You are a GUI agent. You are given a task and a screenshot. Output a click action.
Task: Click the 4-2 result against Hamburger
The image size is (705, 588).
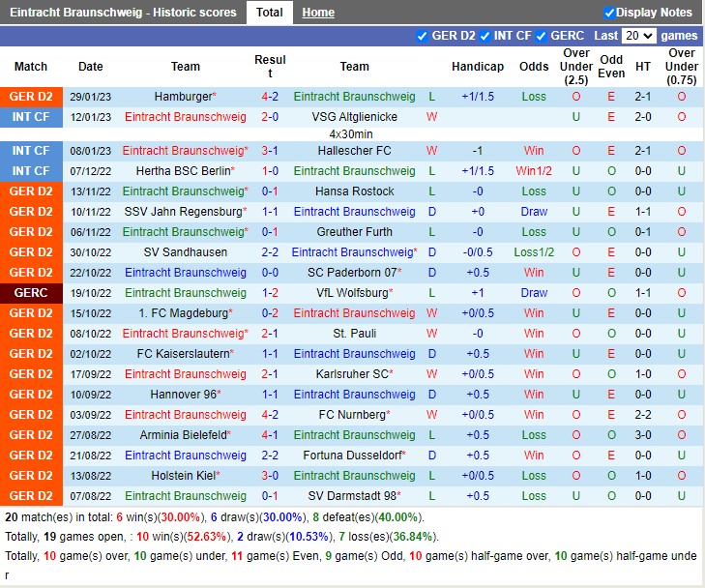270,97
